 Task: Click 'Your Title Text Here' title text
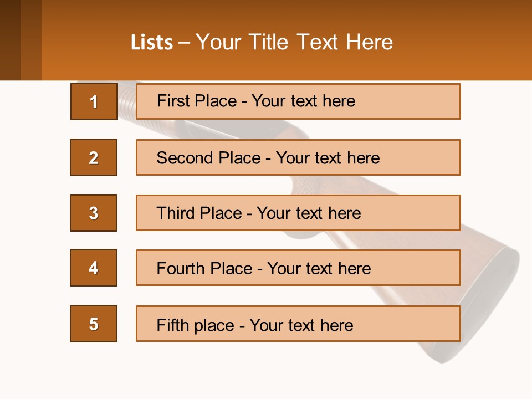(294, 42)
